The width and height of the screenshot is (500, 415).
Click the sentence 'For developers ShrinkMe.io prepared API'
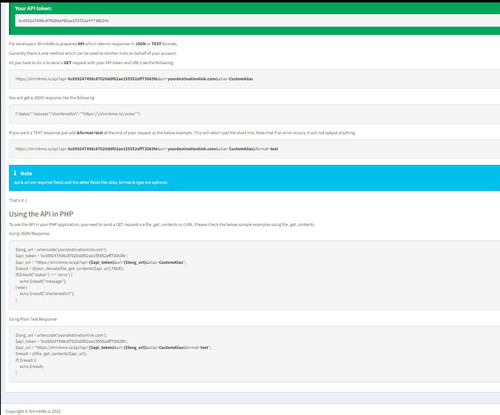pos(93,44)
